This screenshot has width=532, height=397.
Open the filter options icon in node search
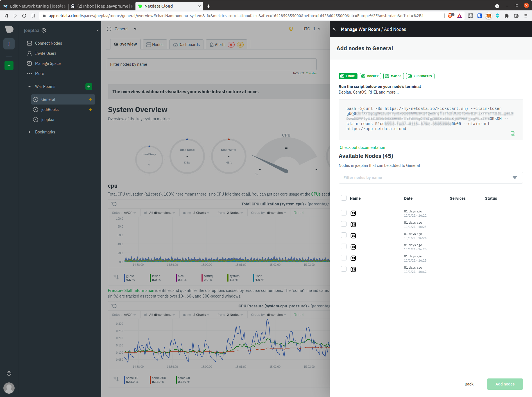(515, 178)
